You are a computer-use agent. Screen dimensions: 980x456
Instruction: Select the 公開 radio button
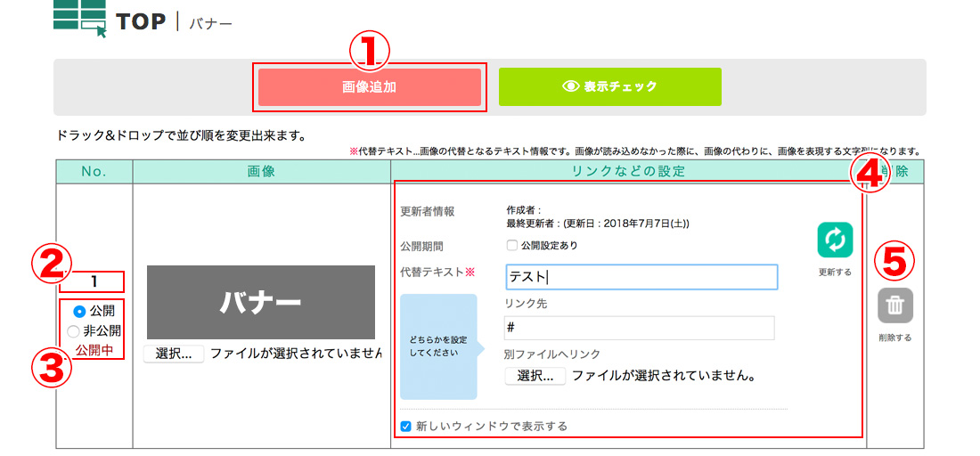[x=78, y=311]
